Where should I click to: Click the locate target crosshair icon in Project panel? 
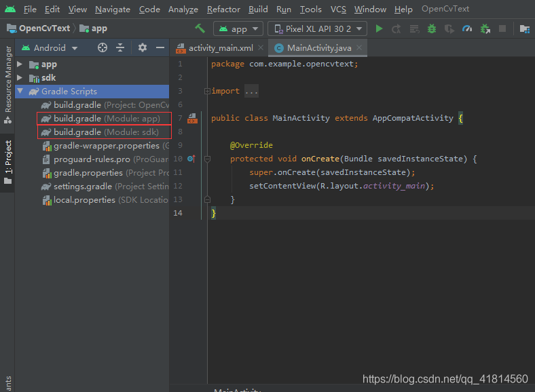click(x=103, y=47)
